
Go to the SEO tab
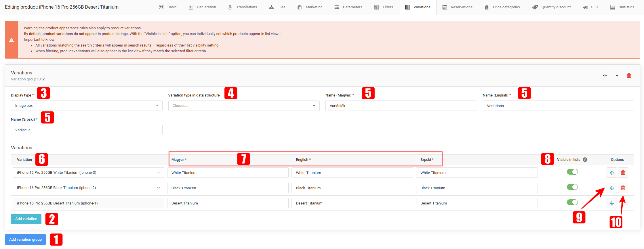590,7
